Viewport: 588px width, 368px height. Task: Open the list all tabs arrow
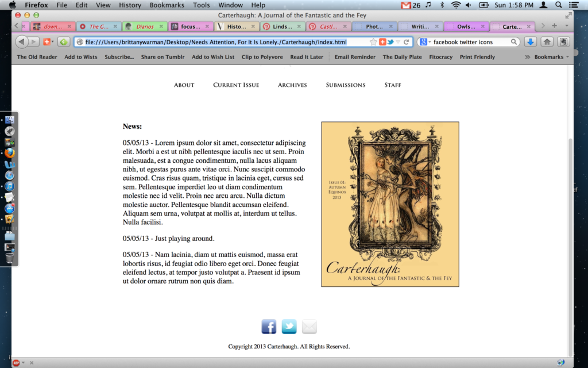click(x=567, y=26)
